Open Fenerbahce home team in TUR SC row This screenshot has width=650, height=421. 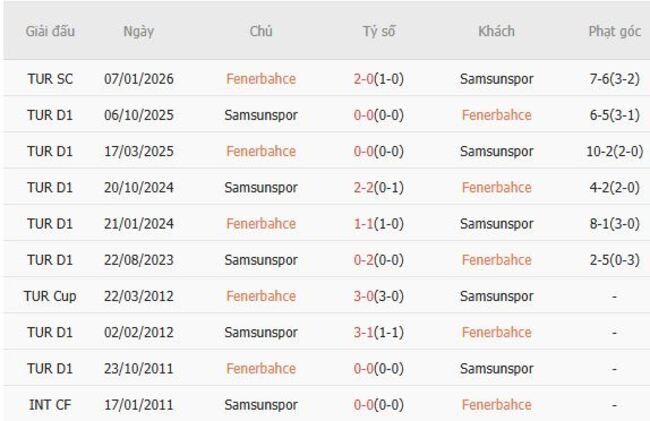[x=261, y=79]
